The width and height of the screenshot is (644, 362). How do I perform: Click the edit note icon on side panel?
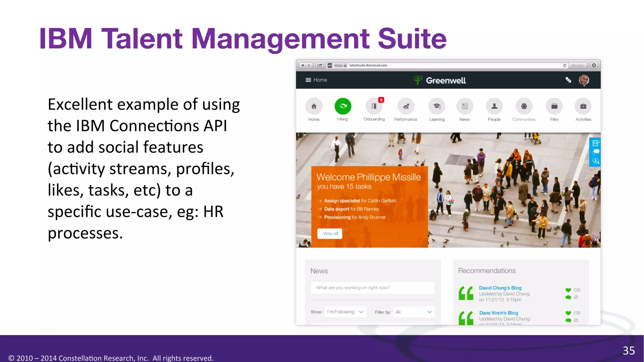pos(596,143)
